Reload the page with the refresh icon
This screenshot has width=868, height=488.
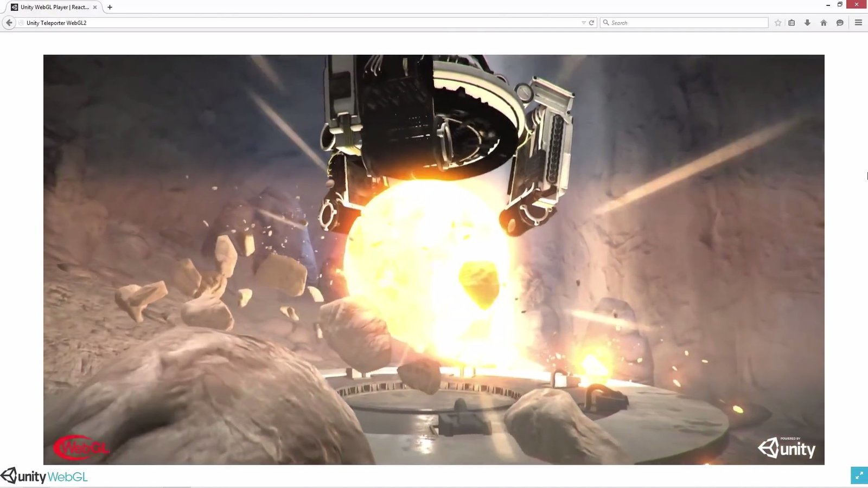click(591, 23)
